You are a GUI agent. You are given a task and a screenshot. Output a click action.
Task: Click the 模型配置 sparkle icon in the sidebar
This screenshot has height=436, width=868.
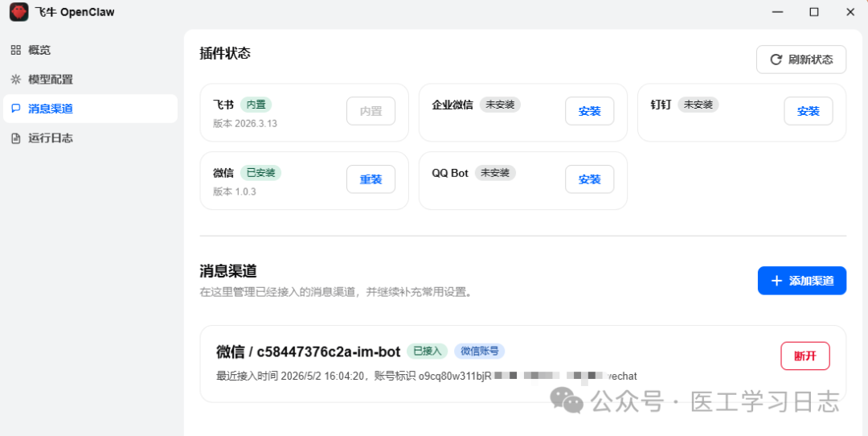(x=16, y=79)
